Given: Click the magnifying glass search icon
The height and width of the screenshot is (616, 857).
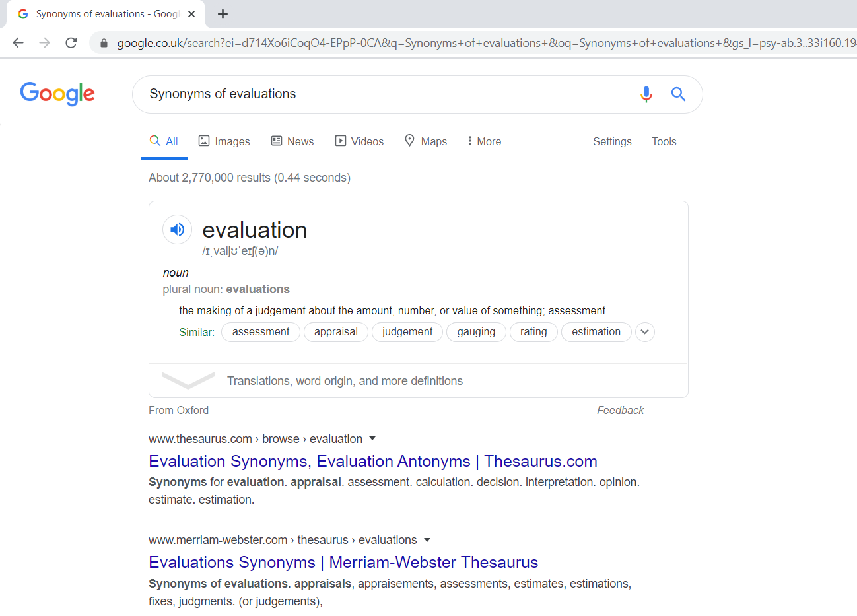Looking at the screenshot, I should tap(678, 94).
